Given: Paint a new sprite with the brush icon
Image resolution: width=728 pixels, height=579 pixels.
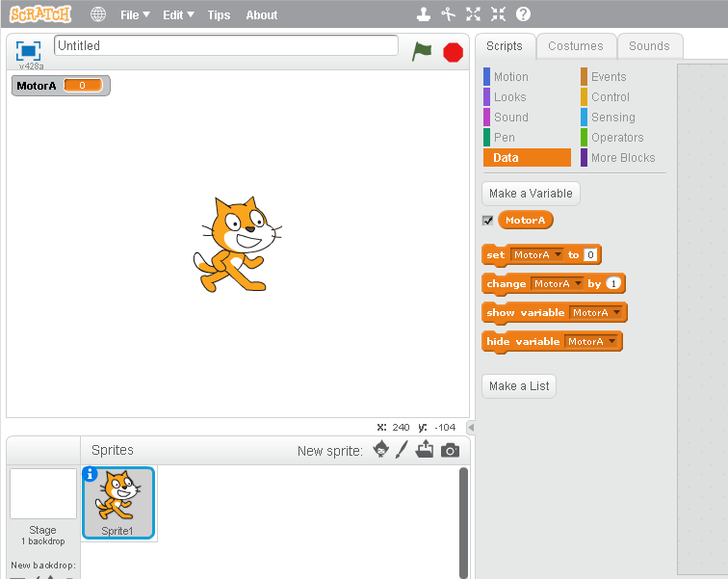Looking at the screenshot, I should [x=402, y=450].
